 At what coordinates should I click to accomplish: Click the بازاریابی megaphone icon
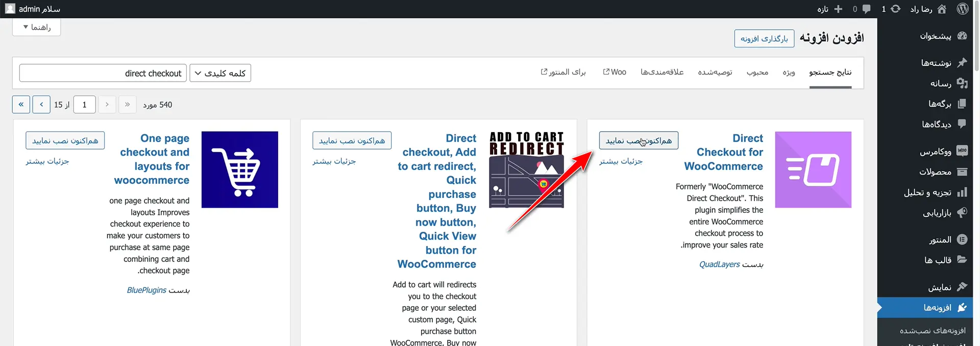[x=962, y=212]
